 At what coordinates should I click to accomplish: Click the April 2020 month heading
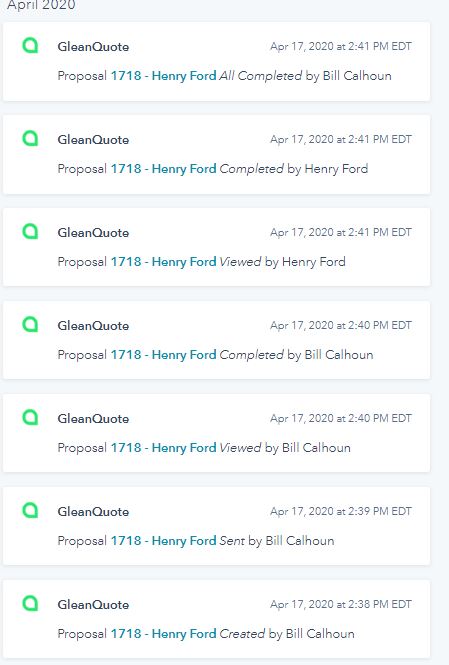coord(42,5)
